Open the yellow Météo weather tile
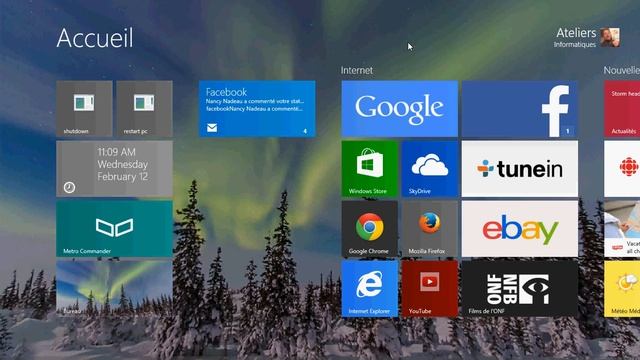The width and height of the screenshot is (640, 360). (x=622, y=289)
